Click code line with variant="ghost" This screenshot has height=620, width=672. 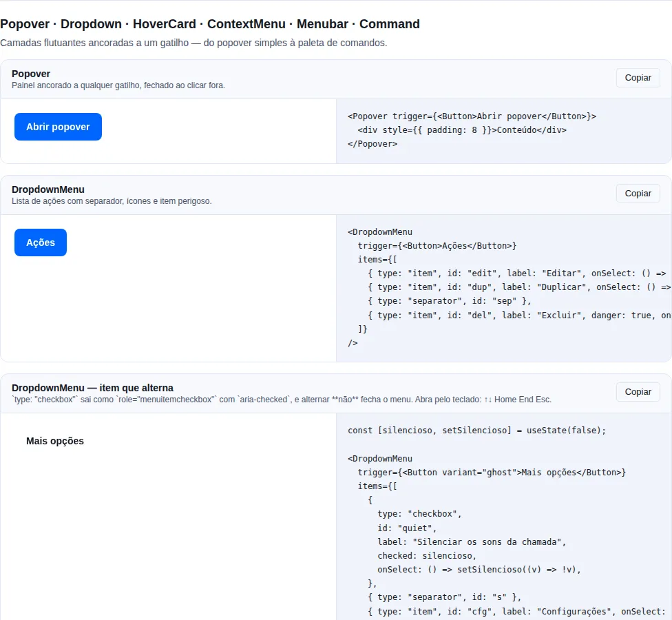[x=492, y=472]
